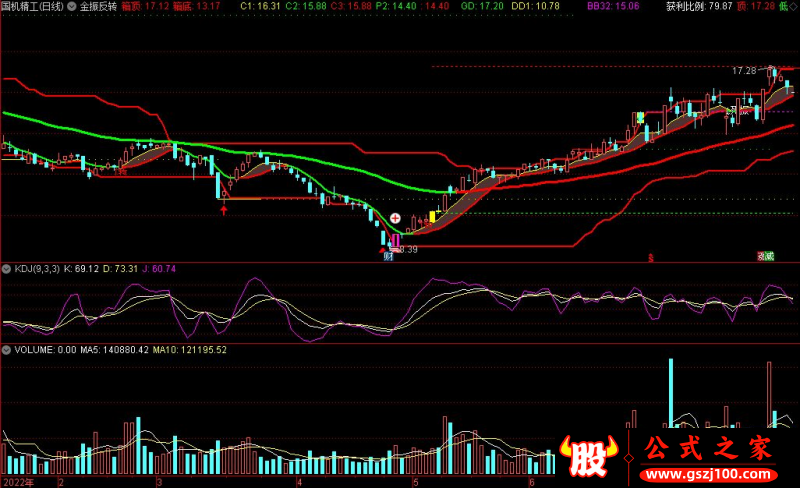
Task: Click the yellow highlighted candle in early May
Action: pyautogui.click(x=432, y=216)
